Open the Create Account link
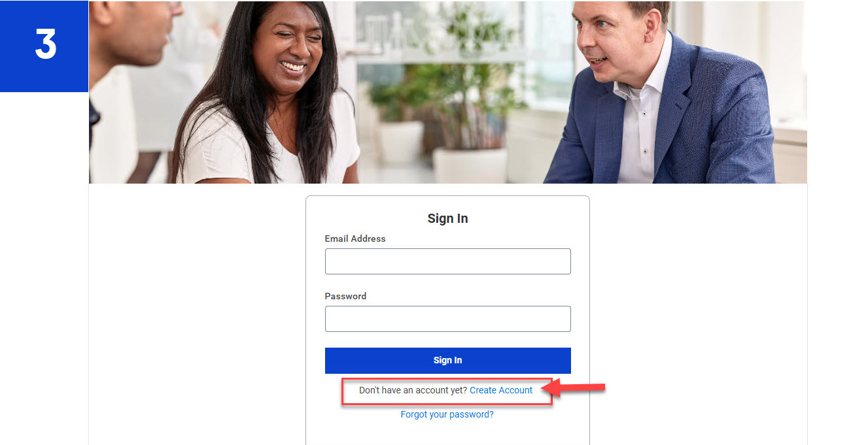Viewport: 868px width, 445px height. point(501,390)
